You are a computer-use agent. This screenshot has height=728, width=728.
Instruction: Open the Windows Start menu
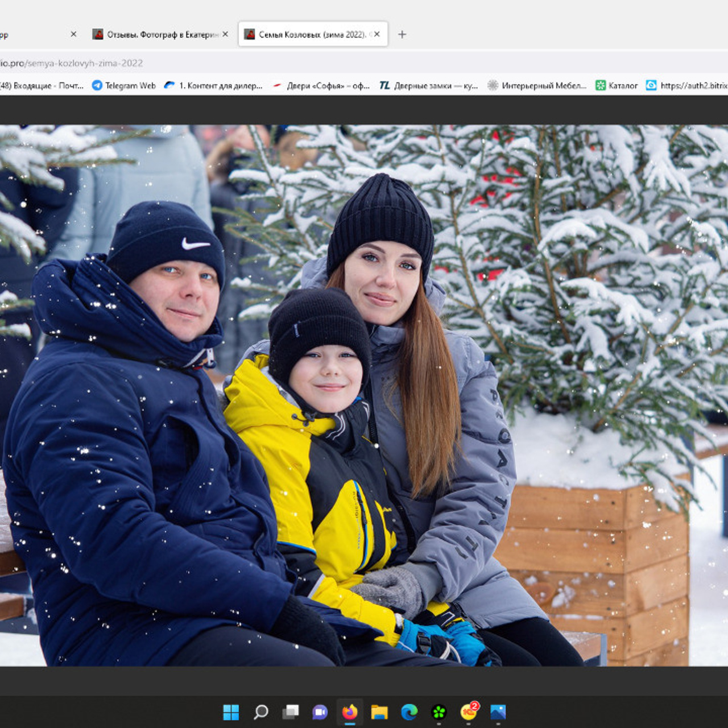tap(231, 712)
